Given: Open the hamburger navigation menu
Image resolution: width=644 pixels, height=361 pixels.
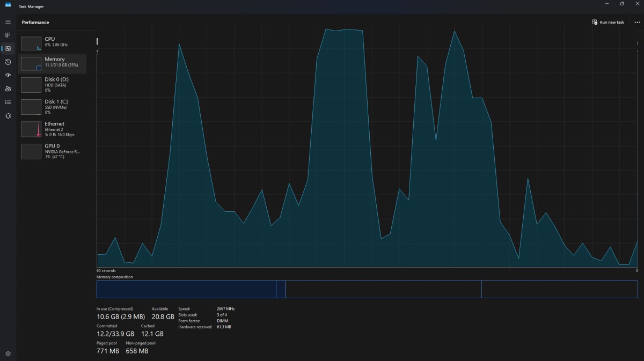Looking at the screenshot, I should click(x=8, y=21).
